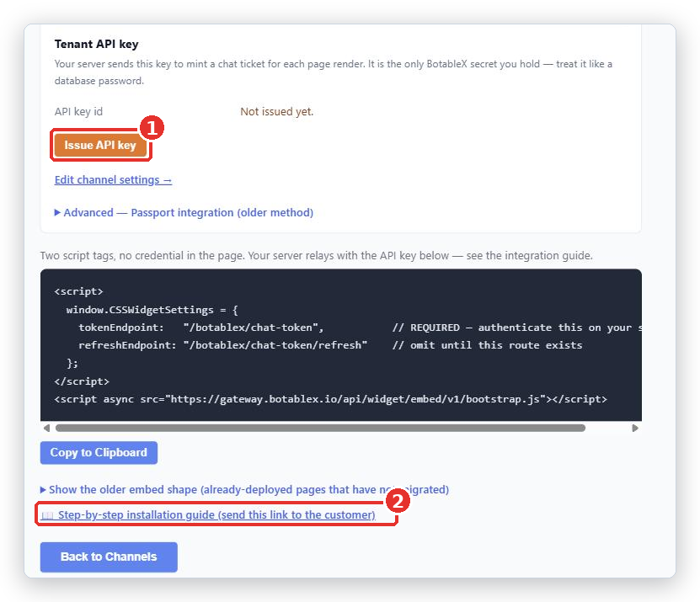Viewport: 700px width, 602px height.
Task: Click the horizontal scrollbar thumb under code
Action: click(320, 428)
